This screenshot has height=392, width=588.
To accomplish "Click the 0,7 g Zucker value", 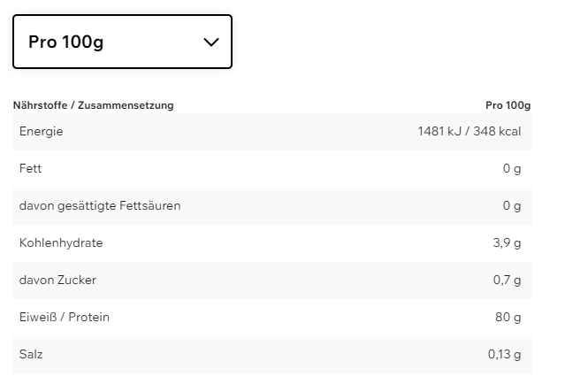I will click(x=507, y=281).
